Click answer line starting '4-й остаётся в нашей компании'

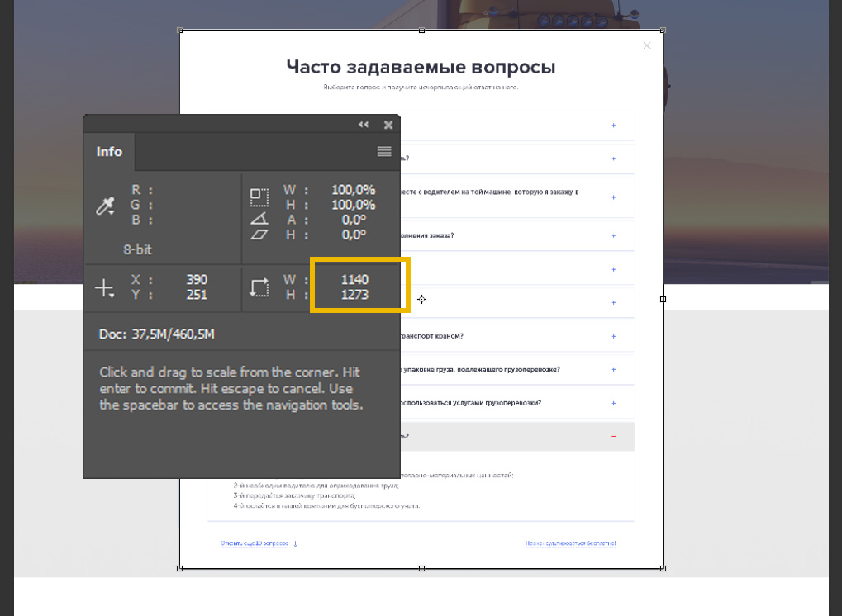[x=326, y=505]
